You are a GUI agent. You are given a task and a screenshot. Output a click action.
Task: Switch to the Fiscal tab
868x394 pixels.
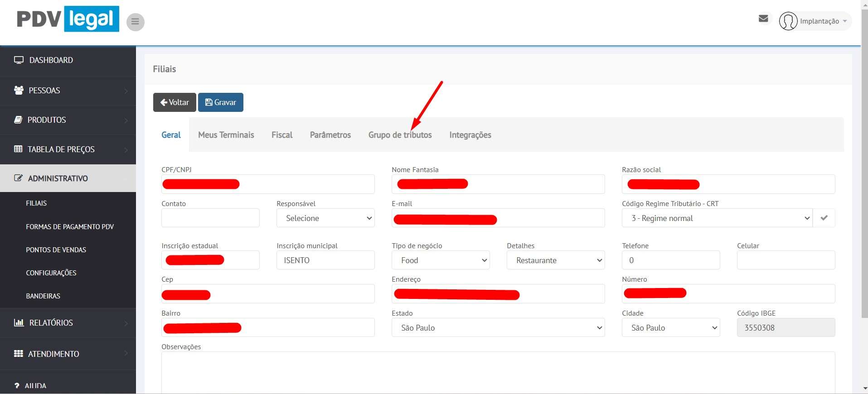(282, 135)
